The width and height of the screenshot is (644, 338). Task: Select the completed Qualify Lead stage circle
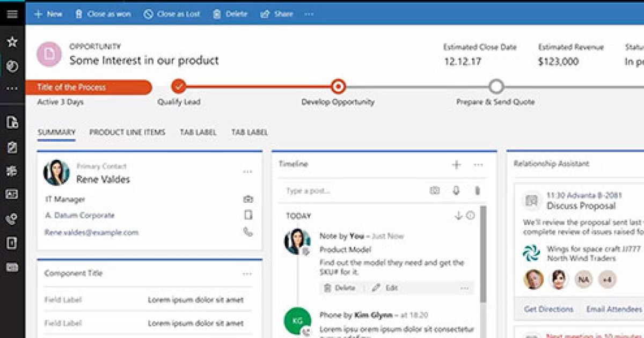[179, 86]
